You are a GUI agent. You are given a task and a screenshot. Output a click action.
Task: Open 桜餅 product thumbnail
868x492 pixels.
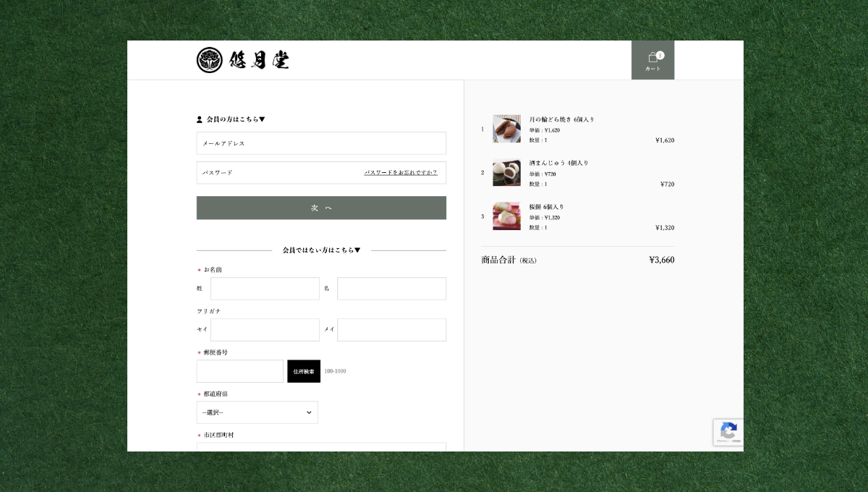click(506, 216)
